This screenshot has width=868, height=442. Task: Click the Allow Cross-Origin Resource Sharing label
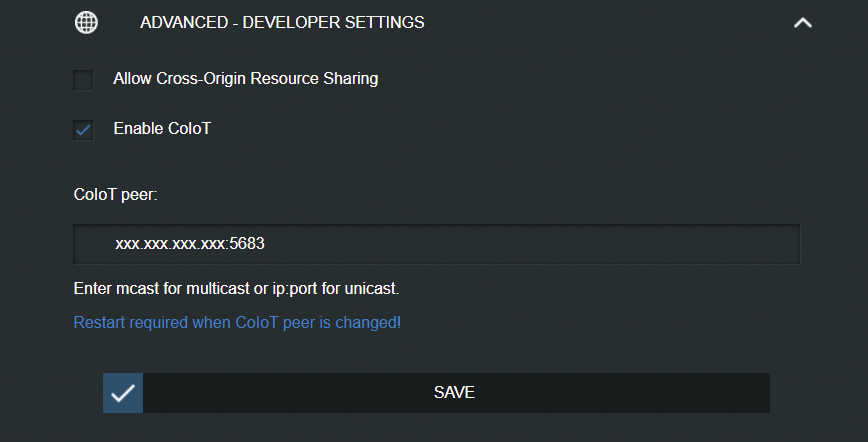tap(246, 79)
